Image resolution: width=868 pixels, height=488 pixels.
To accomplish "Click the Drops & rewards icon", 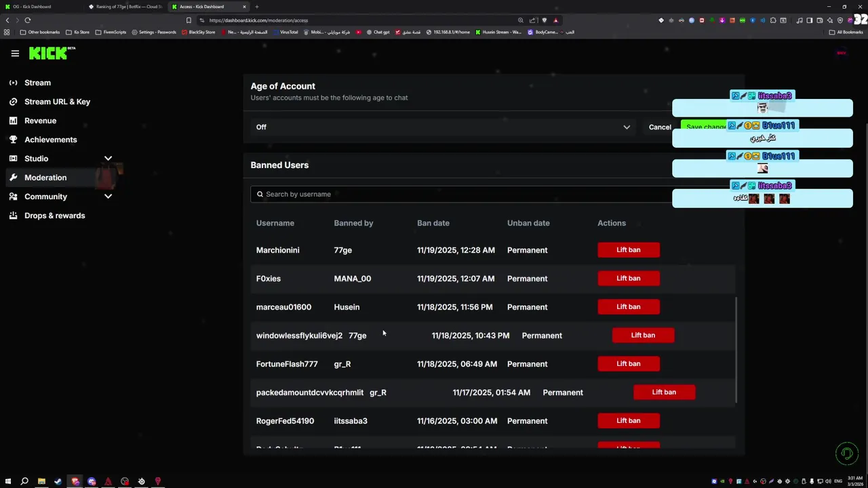I will (13, 216).
